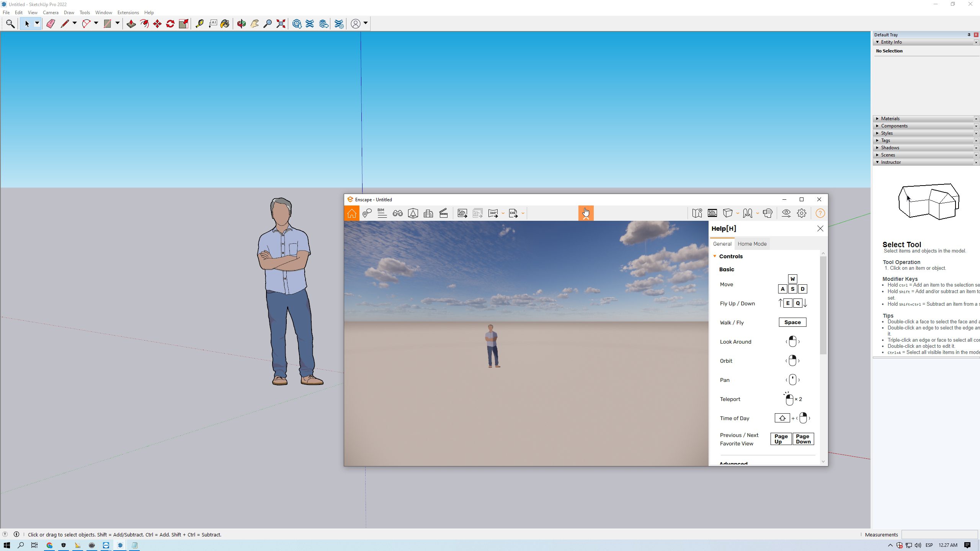Screen dimensions: 980x551
Task: Toggle Enscape VR headset mode
Action: [x=768, y=213]
